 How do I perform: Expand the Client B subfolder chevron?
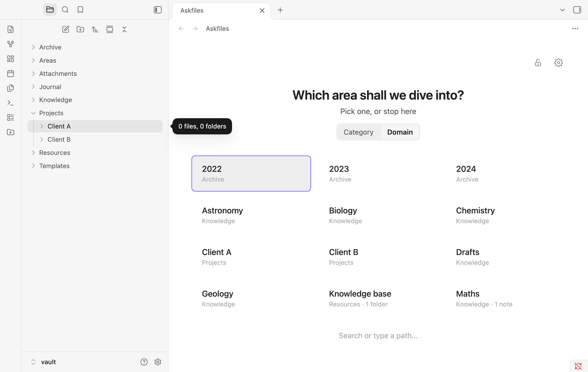coord(42,139)
